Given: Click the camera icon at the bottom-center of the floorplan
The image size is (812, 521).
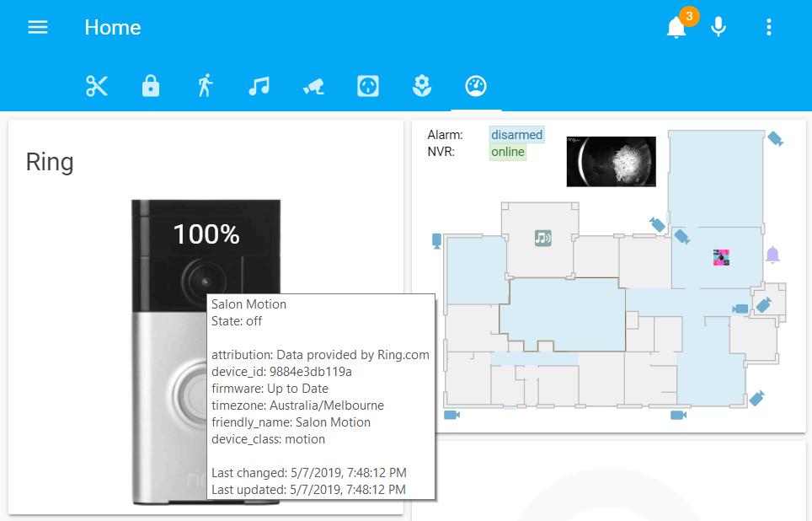Looking at the screenshot, I should coord(677,416).
